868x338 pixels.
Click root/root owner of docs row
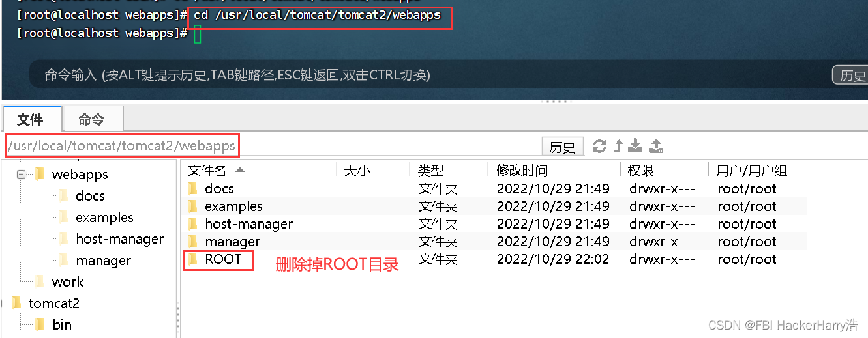(x=747, y=189)
